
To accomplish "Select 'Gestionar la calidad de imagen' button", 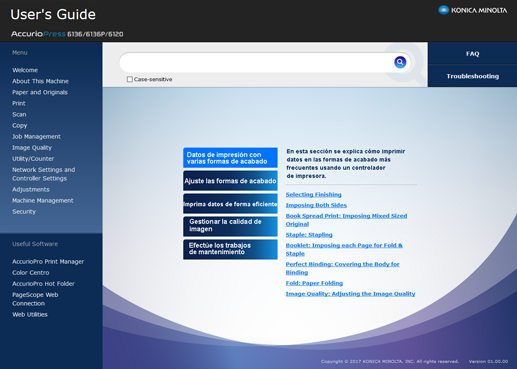I will [x=230, y=226].
